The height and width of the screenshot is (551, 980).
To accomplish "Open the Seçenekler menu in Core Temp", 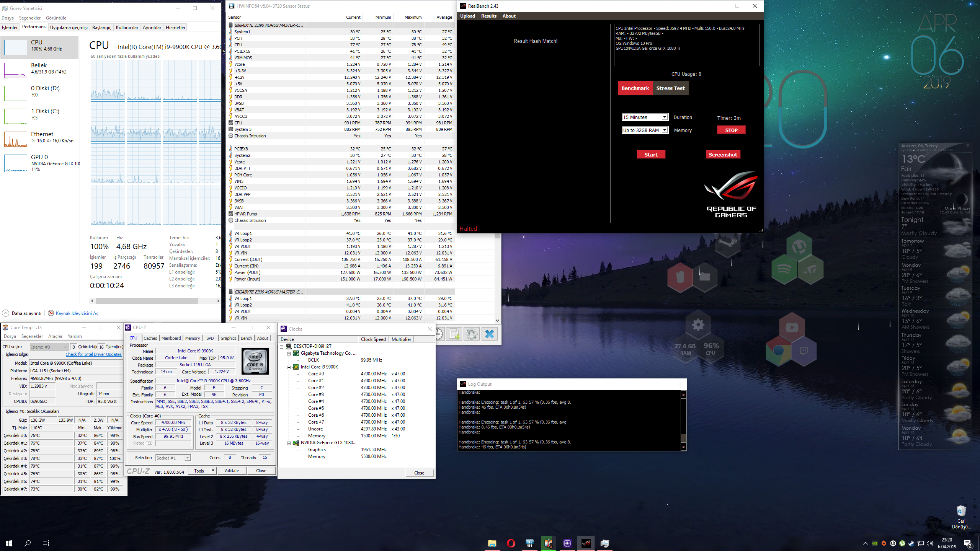I will (32, 336).
